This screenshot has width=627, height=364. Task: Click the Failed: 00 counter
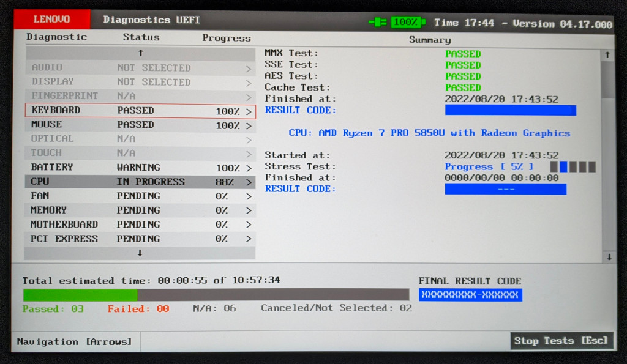click(138, 309)
